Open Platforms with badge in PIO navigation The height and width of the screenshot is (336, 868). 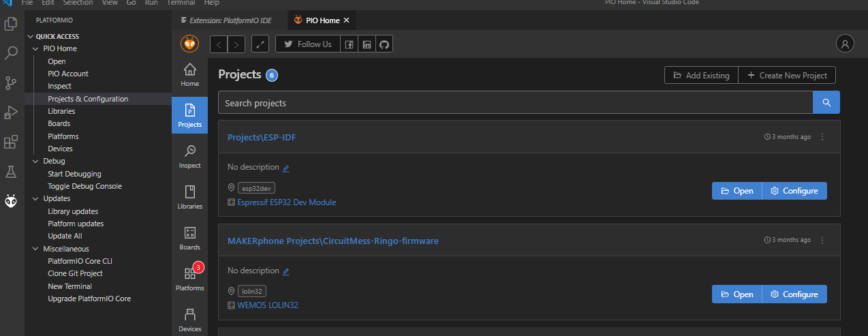[x=189, y=279]
